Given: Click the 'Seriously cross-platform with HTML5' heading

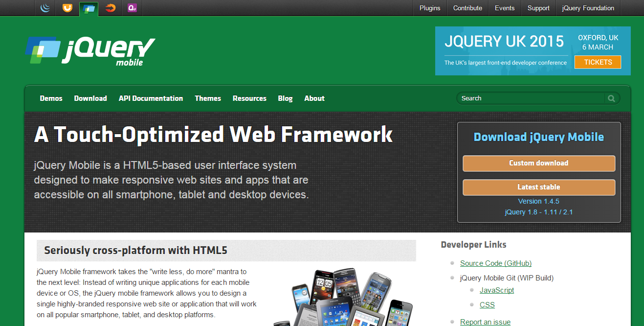Looking at the screenshot, I should [136, 251].
